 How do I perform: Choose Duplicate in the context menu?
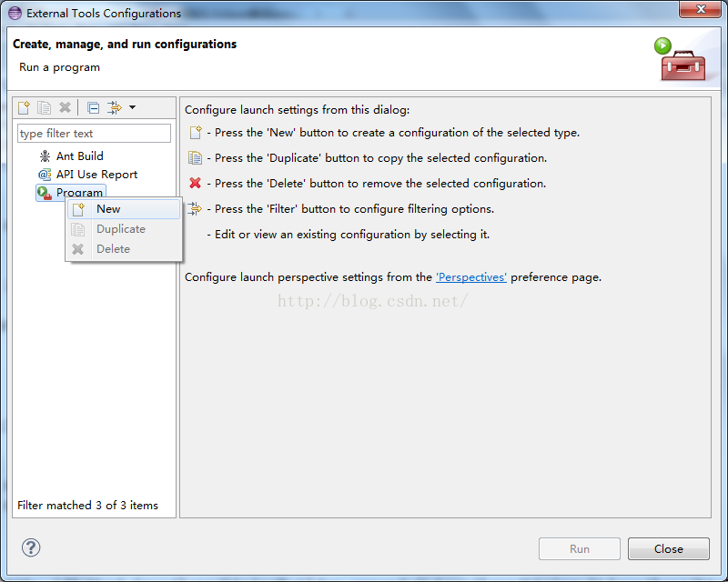(x=120, y=228)
